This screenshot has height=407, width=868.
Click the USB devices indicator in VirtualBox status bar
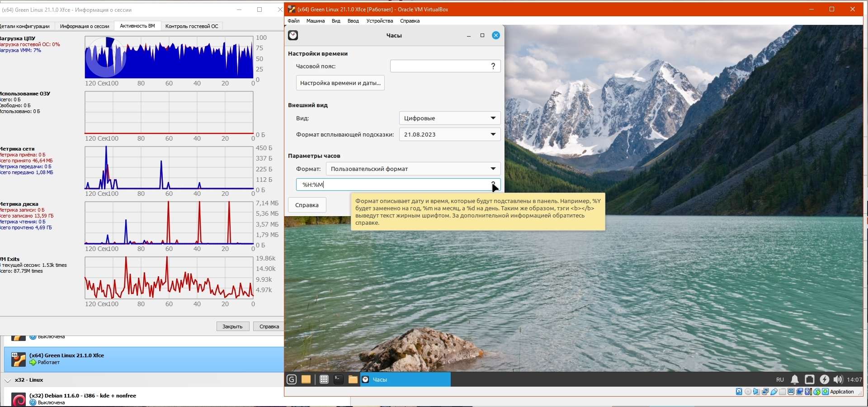point(774,392)
